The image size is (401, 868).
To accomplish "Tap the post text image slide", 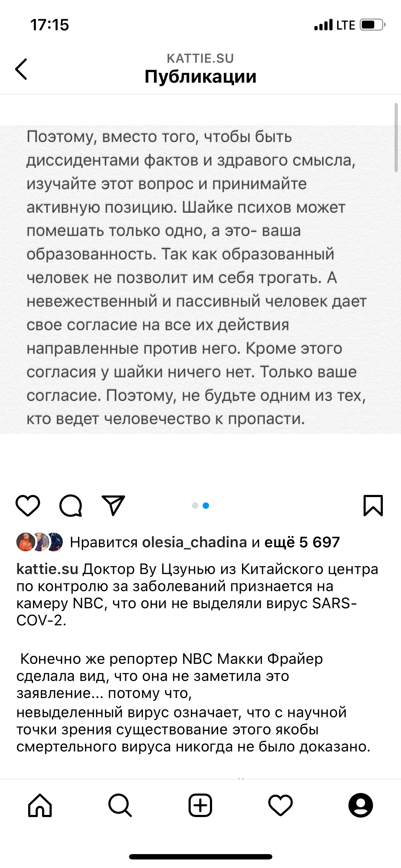I will (x=200, y=279).
